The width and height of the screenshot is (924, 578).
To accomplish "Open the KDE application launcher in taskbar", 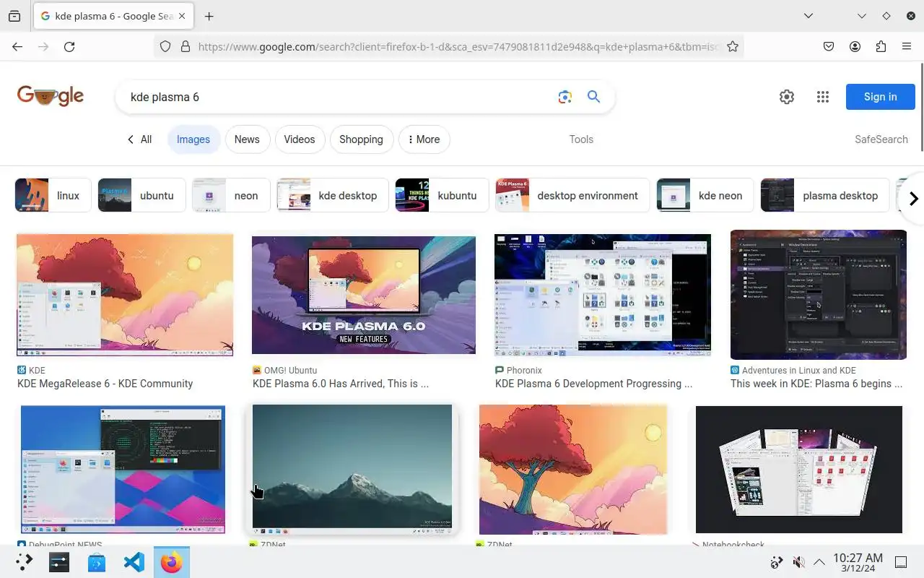I will 25,562.
